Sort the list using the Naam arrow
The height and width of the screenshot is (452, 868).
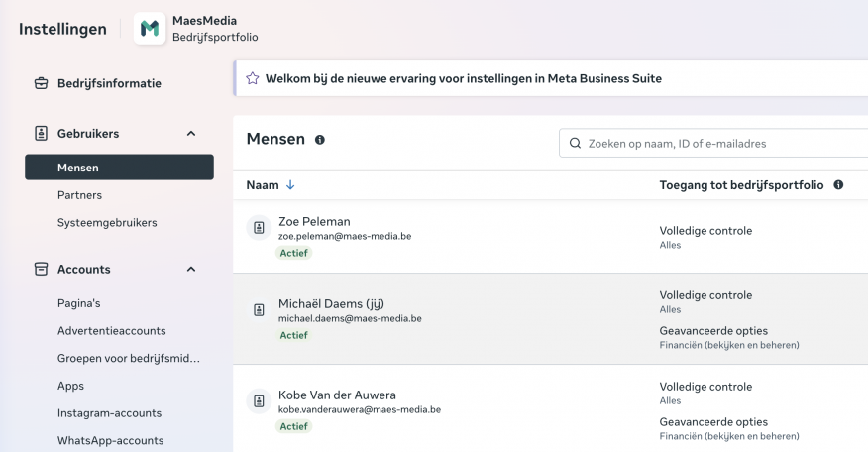pyautogui.click(x=290, y=185)
